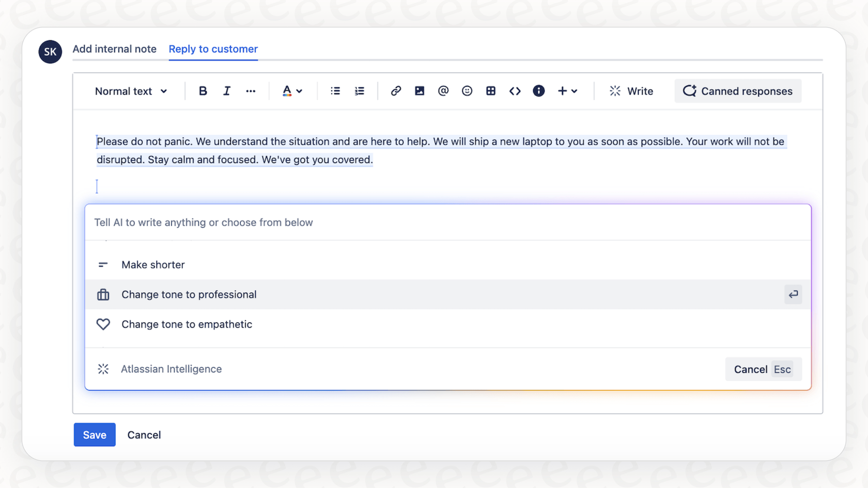Save the customer reply
The height and width of the screenshot is (488, 868).
[x=94, y=434]
